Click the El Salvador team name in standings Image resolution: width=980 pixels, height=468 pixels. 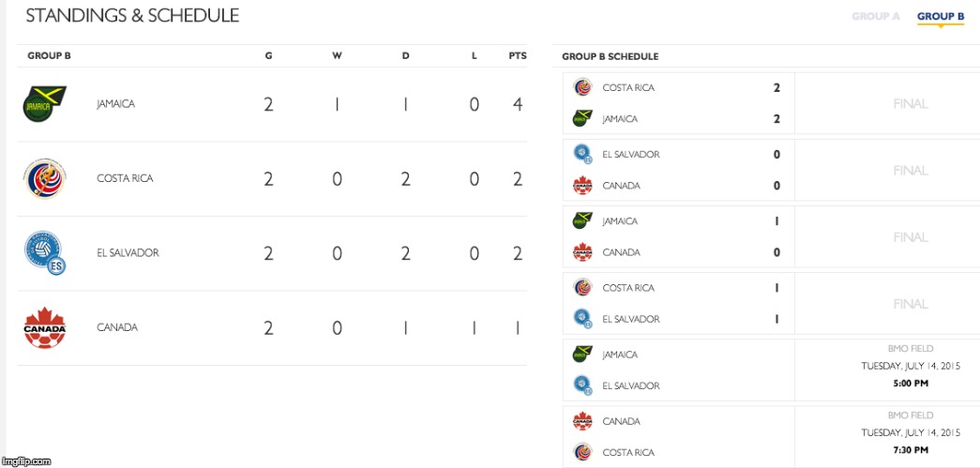[128, 253]
